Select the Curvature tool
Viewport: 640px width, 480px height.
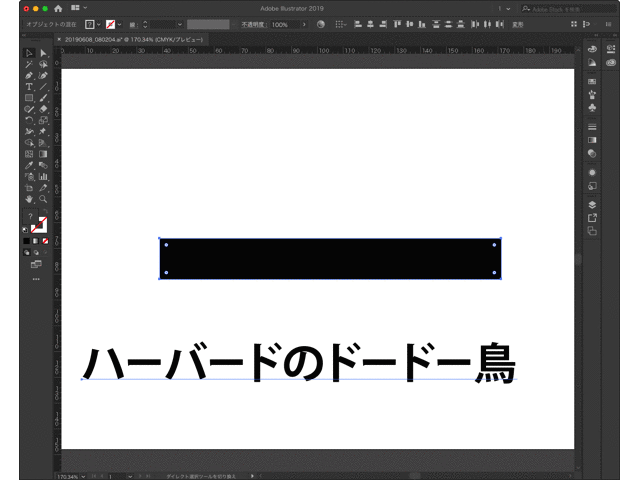tap(43, 76)
